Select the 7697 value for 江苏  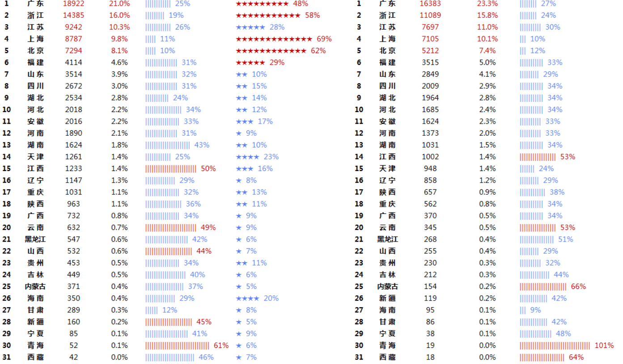(430, 27)
